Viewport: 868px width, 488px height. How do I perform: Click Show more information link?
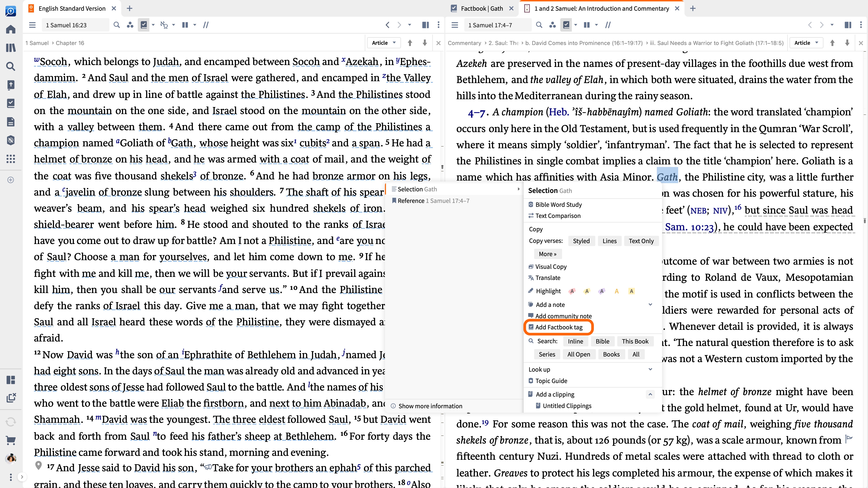pyautogui.click(x=430, y=406)
